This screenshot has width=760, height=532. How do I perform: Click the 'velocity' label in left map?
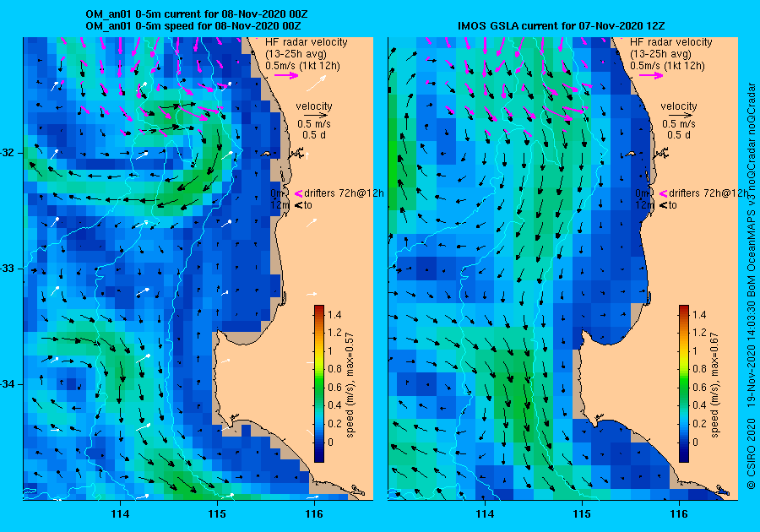314,106
